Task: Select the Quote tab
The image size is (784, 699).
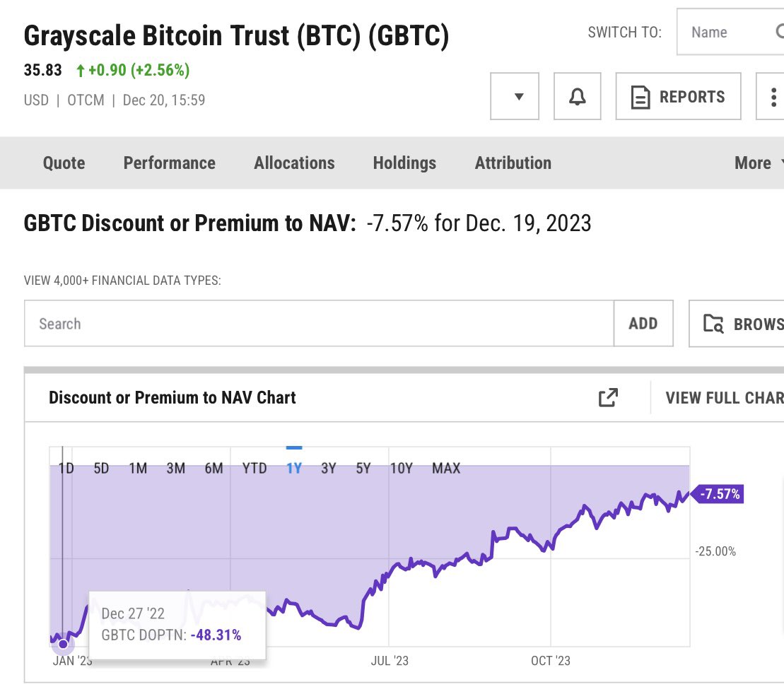Action: (x=64, y=163)
